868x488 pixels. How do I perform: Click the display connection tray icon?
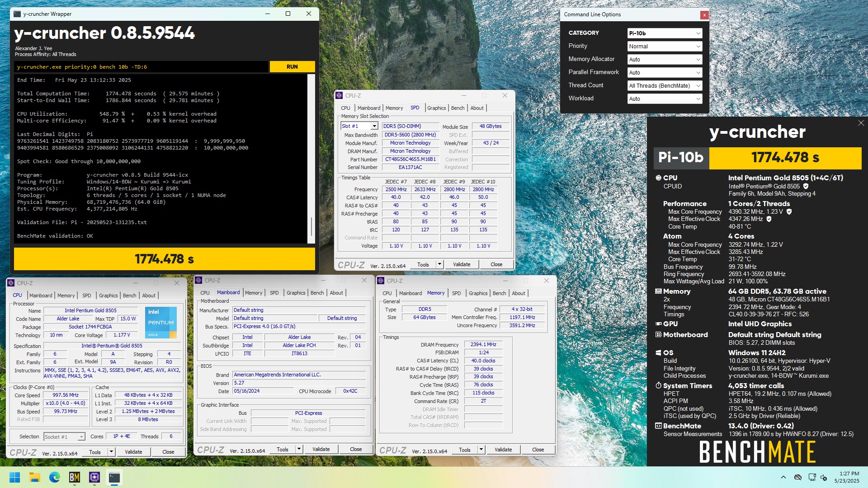point(812,477)
